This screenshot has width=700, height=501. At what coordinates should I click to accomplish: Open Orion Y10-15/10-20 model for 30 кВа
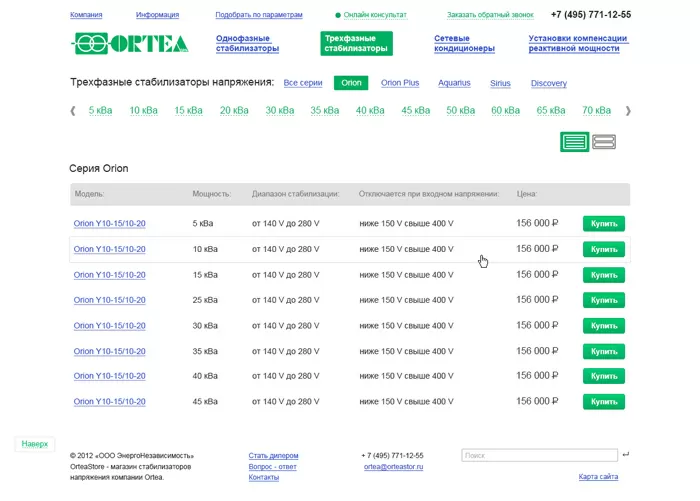109,326
